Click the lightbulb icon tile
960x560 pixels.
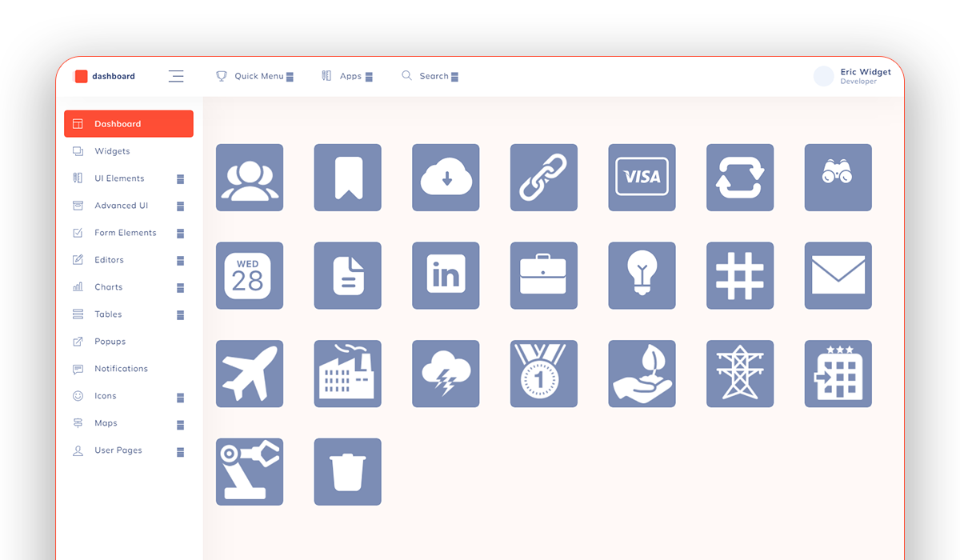642,275
